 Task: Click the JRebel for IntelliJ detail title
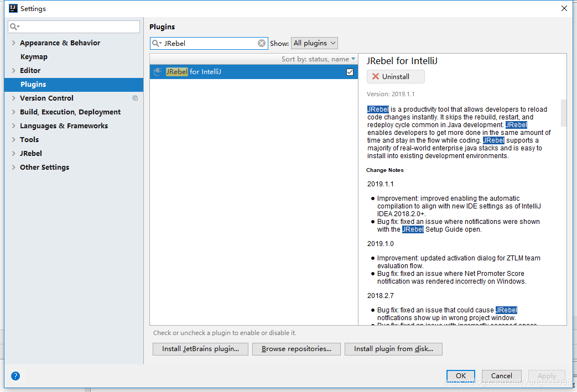(x=402, y=61)
